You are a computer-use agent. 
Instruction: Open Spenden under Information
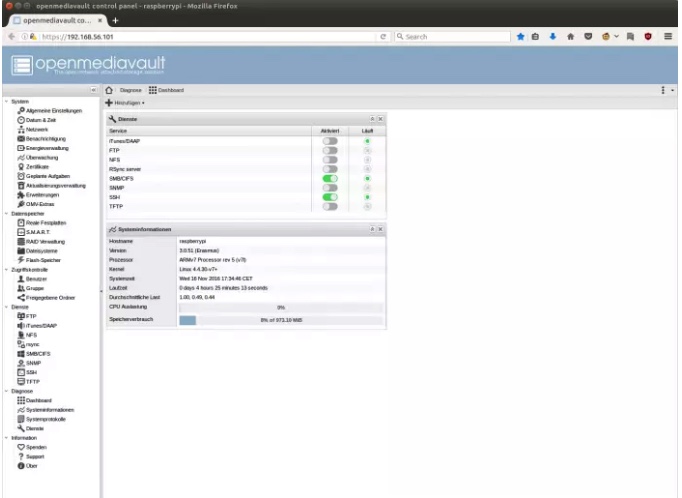[32, 447]
